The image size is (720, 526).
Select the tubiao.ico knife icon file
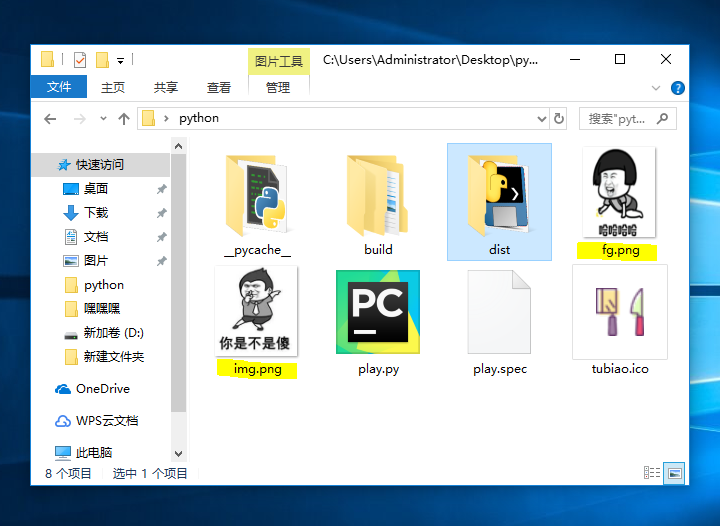click(x=620, y=312)
